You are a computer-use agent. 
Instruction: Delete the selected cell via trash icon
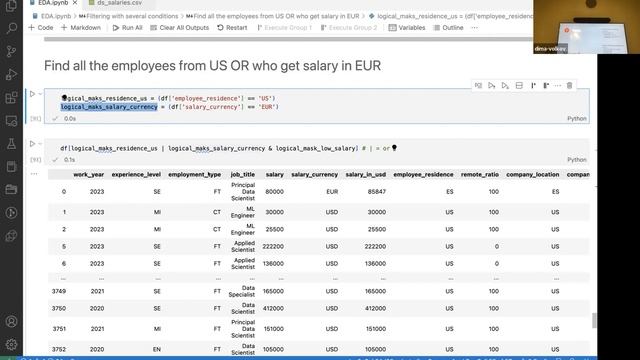click(569, 85)
